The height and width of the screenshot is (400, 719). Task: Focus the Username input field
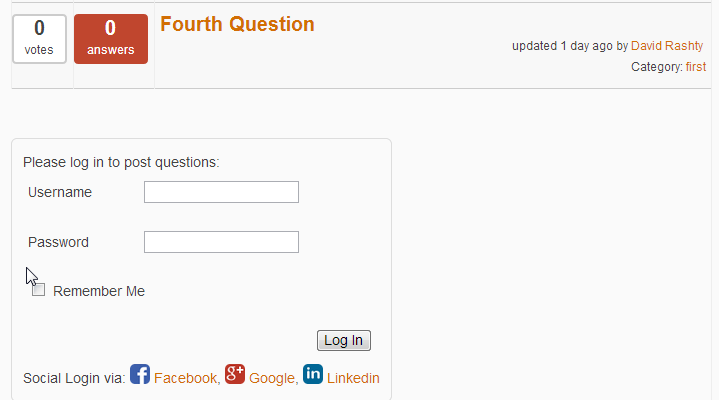coord(221,192)
